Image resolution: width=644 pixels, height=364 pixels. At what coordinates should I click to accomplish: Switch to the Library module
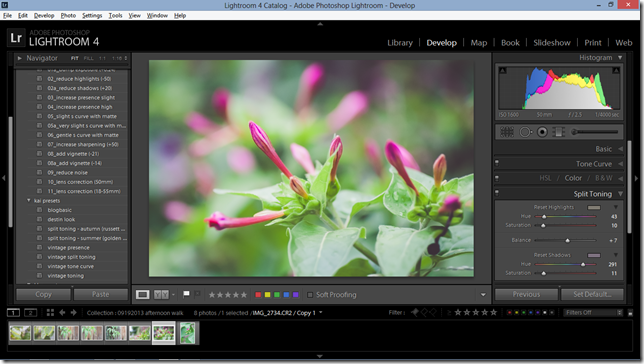coord(400,43)
